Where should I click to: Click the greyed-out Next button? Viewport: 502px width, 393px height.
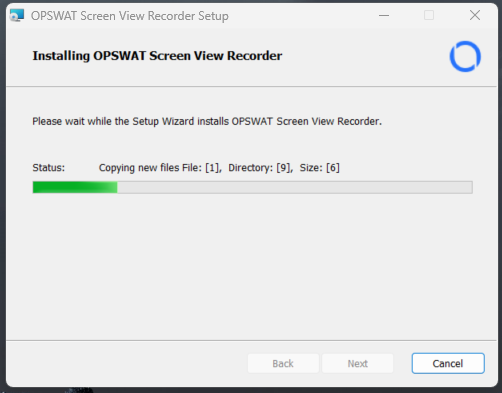(x=358, y=363)
